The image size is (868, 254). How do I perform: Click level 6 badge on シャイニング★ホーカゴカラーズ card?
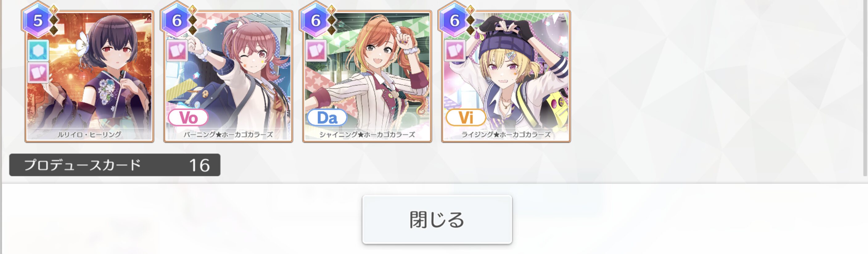click(315, 20)
